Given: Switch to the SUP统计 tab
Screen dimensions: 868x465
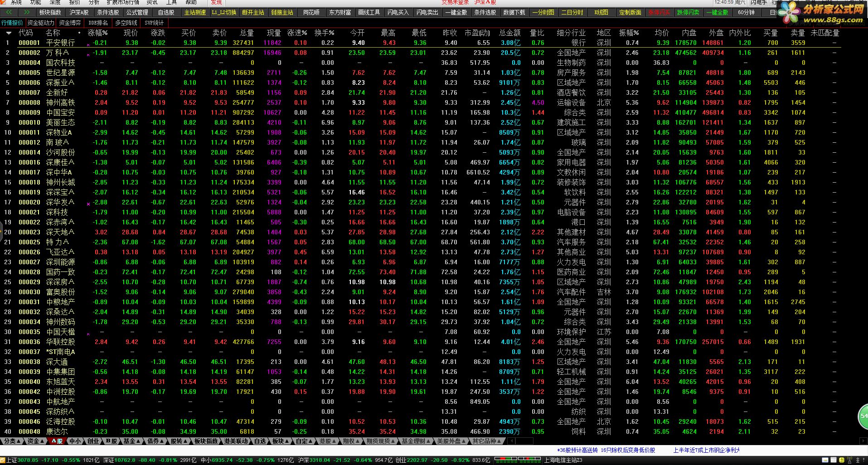Looking at the screenshot, I should [x=154, y=23].
